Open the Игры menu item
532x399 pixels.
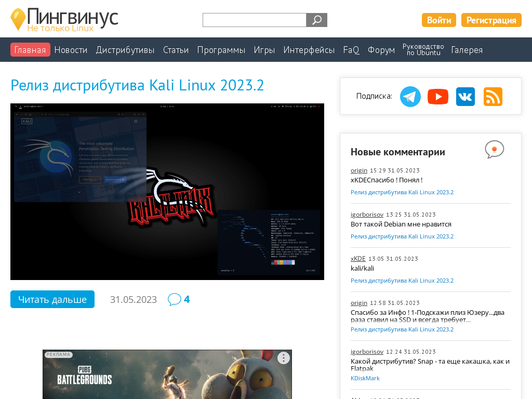[264, 50]
